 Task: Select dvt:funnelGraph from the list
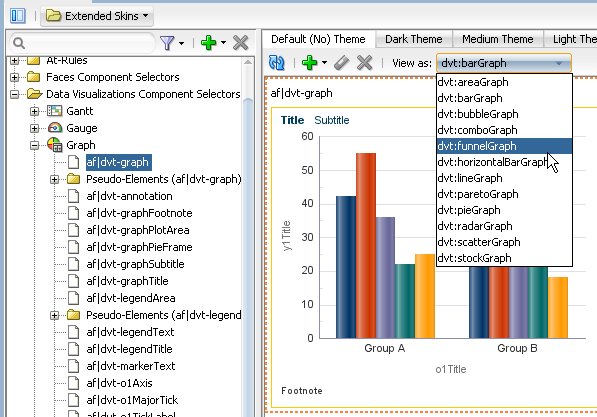(x=504, y=146)
